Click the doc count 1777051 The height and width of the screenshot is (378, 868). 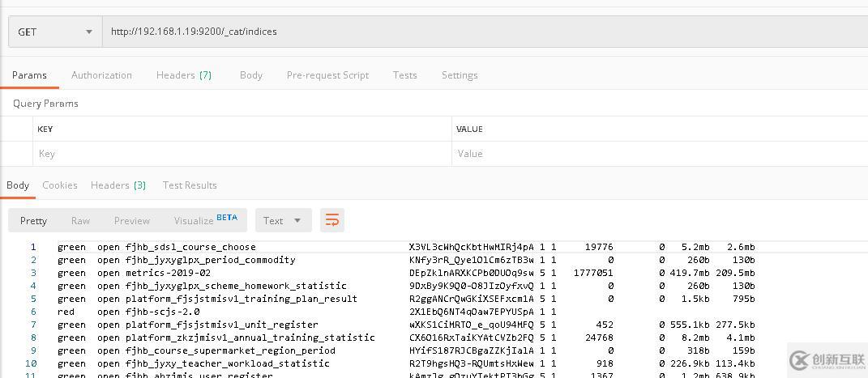(x=594, y=273)
